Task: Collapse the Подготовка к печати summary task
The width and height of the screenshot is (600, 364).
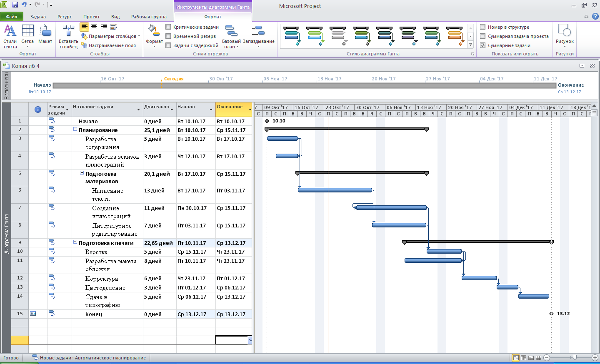Action: (x=75, y=242)
